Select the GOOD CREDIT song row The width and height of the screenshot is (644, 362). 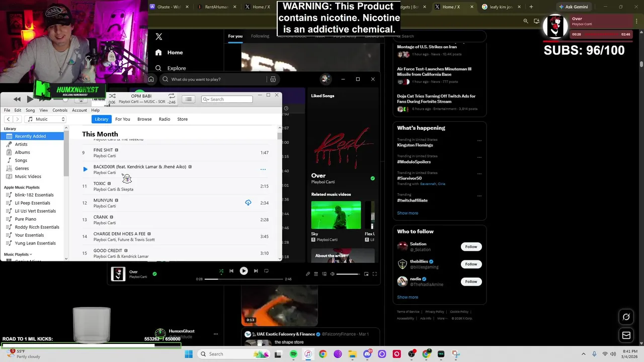pyautogui.click(x=175, y=253)
